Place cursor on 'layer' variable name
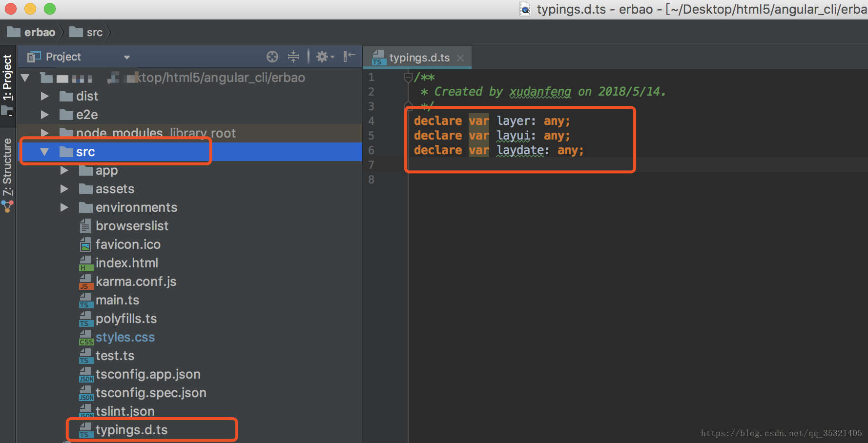This screenshot has height=443, width=868. 513,121
